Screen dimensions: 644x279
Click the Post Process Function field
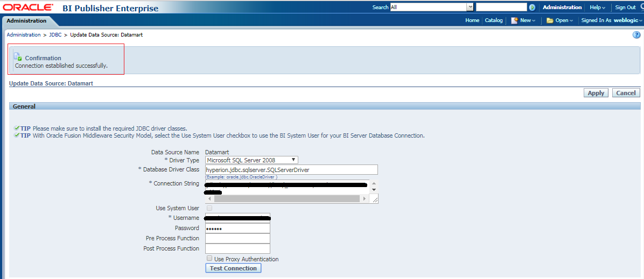tap(237, 249)
